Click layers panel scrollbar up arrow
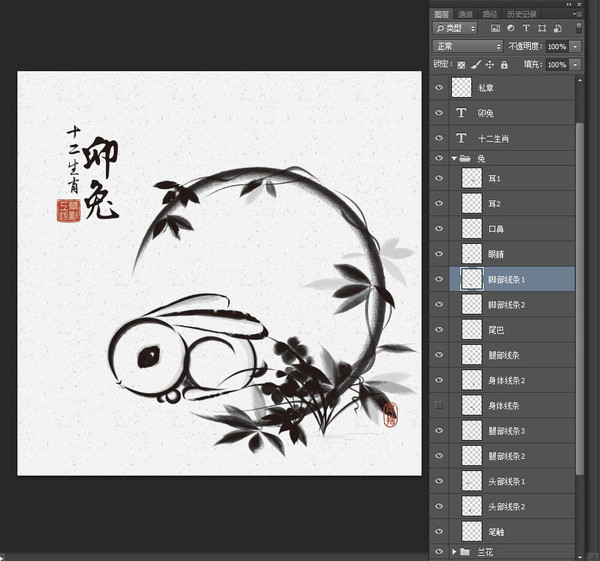600x561 pixels. pyautogui.click(x=580, y=80)
